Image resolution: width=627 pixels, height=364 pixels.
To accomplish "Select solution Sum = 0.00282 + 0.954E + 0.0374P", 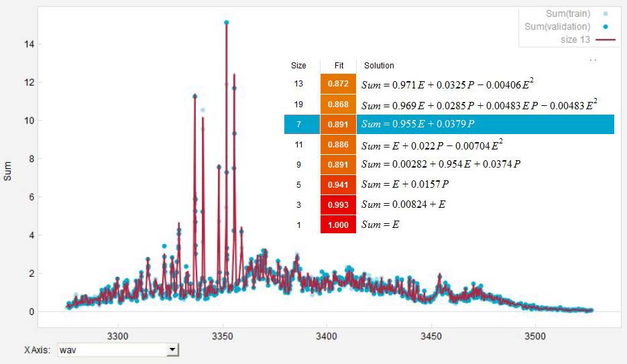I will tap(441, 164).
